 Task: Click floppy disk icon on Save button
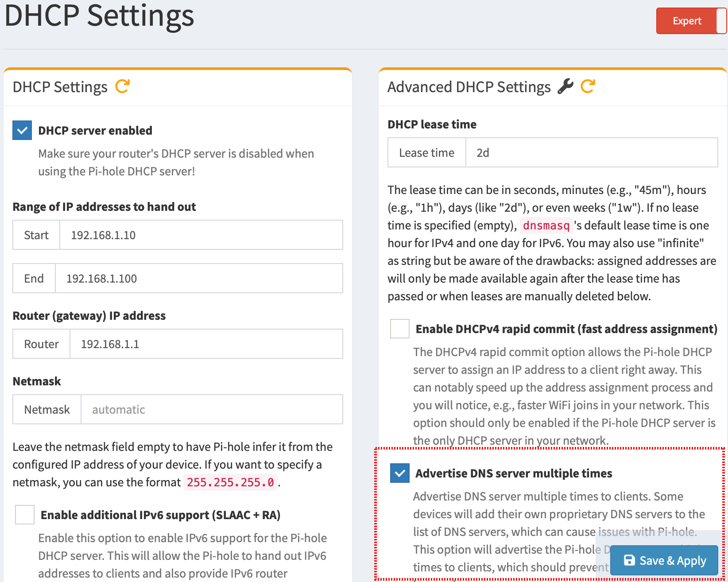pos(629,560)
